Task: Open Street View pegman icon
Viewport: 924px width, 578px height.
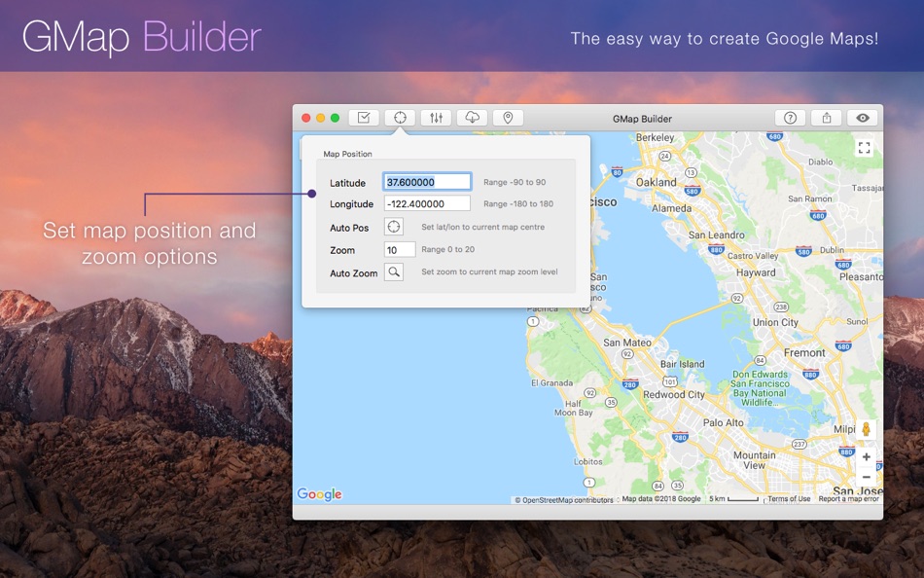Action: (x=866, y=429)
